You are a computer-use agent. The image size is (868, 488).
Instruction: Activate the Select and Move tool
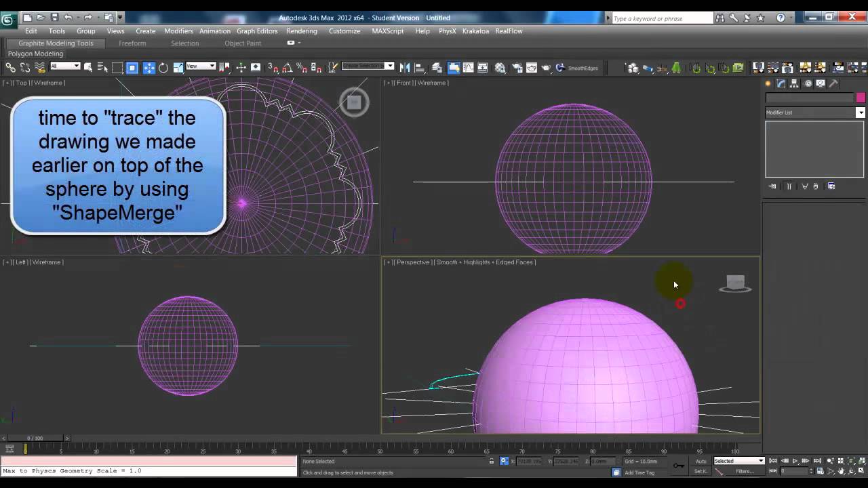pyautogui.click(x=149, y=67)
